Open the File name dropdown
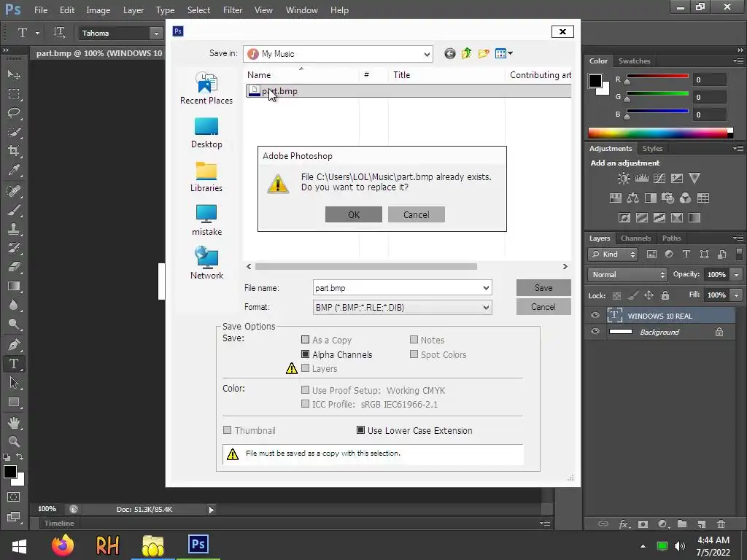Screen dimensions: 747x560 (x=486, y=287)
